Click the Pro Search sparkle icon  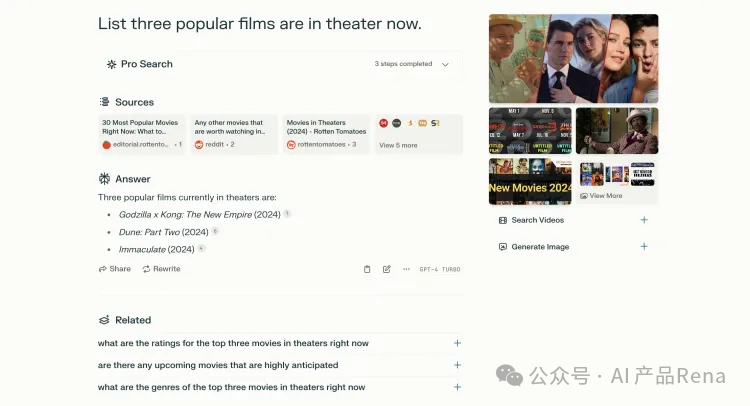click(111, 64)
